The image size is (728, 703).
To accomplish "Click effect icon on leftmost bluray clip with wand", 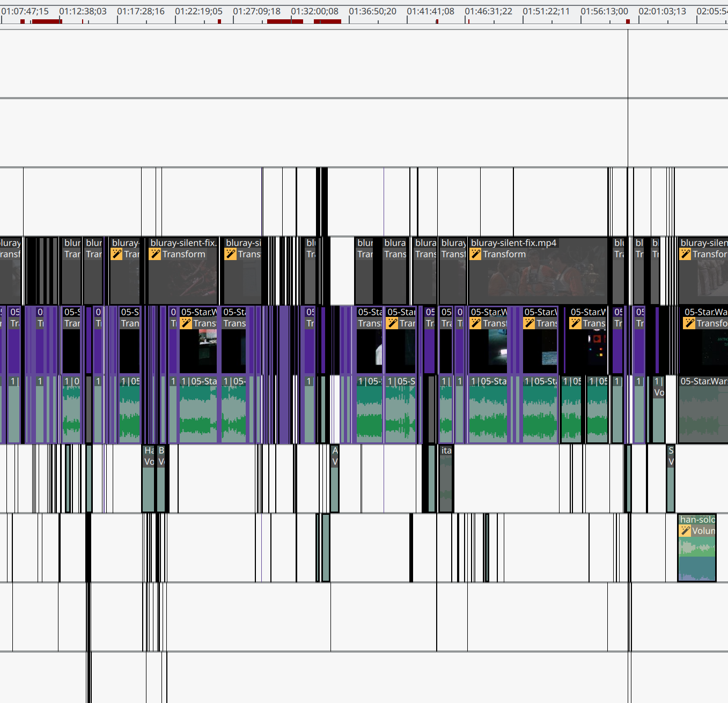I will click(116, 254).
